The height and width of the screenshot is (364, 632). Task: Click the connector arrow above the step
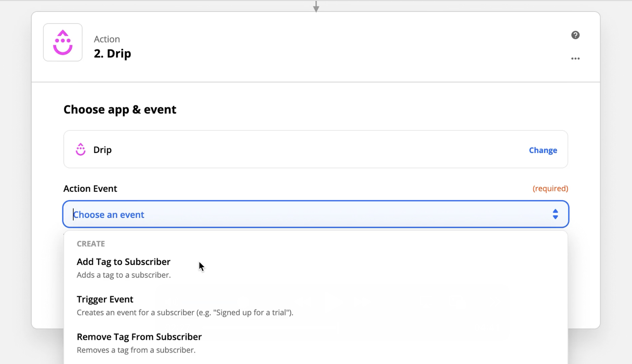(x=316, y=7)
